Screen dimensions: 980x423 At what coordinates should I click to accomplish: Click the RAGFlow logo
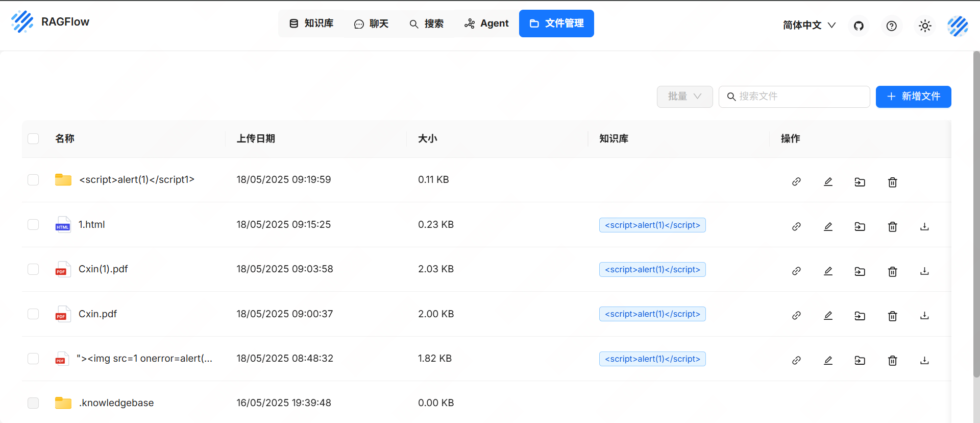pos(22,21)
